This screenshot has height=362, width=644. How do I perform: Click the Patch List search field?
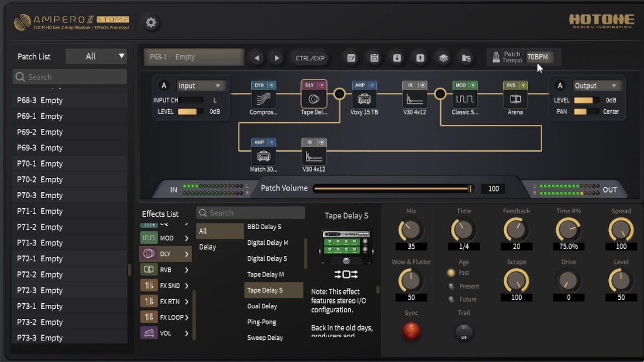tap(69, 77)
